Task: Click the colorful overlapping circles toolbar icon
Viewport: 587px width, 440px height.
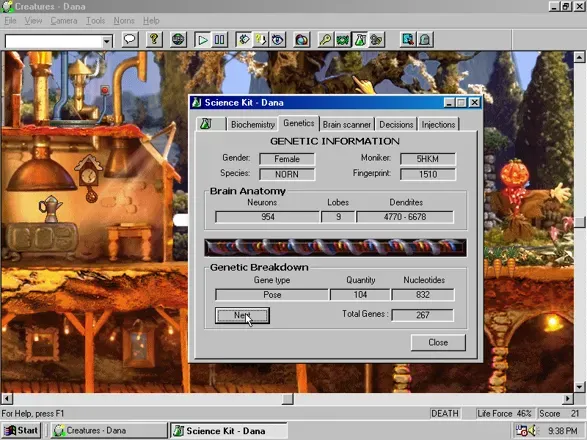Action: coord(302,40)
